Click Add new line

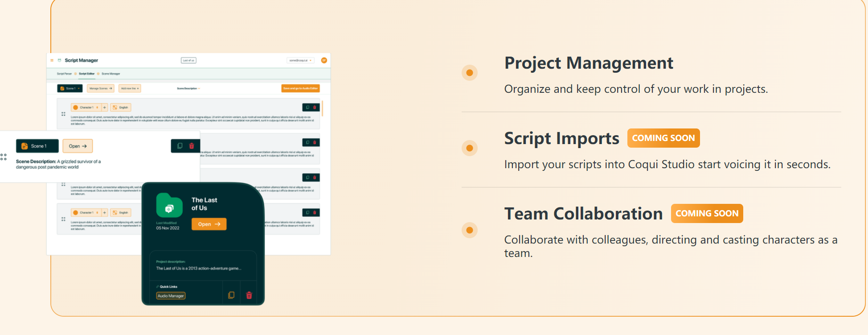(130, 88)
